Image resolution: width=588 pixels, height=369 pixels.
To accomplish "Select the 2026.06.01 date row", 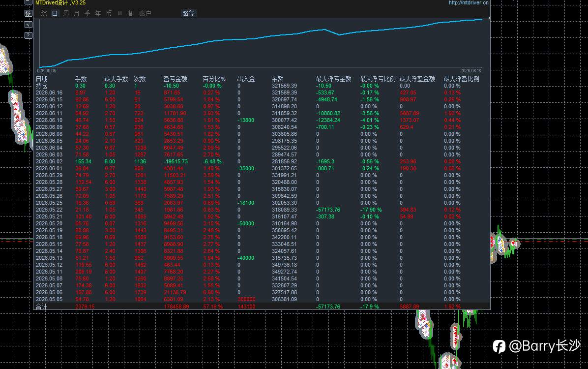I will pos(49,169).
